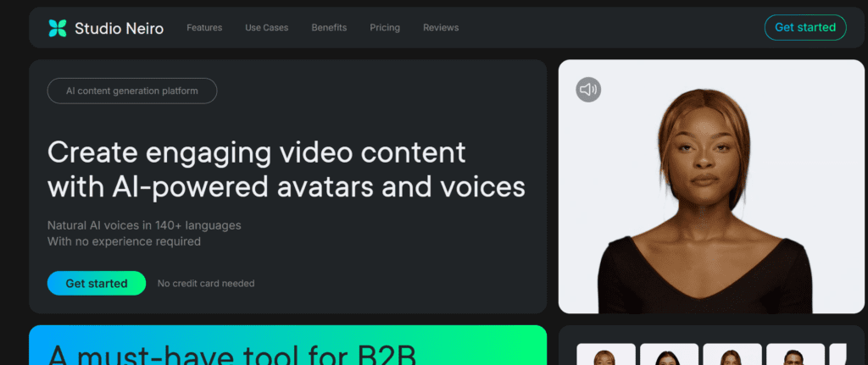Screen dimensions: 868x365
Task: Select Benefits in the navigation bar
Action: pos(329,28)
